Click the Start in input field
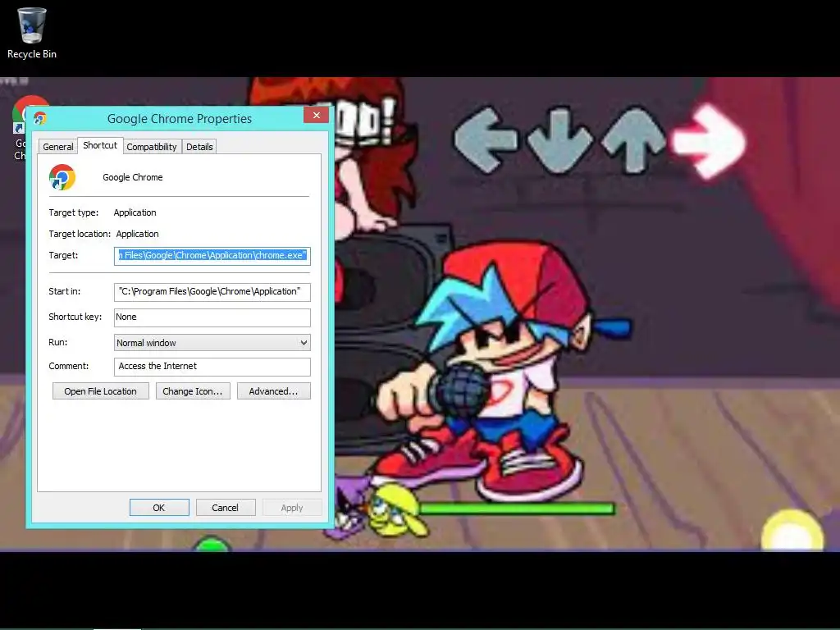 point(212,291)
